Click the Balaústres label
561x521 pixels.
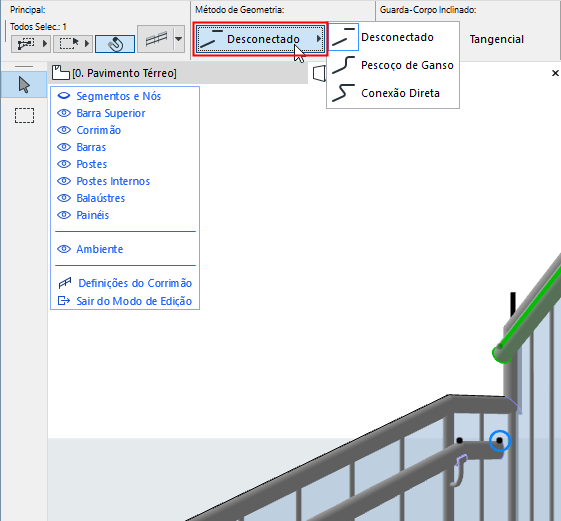[x=101, y=198]
